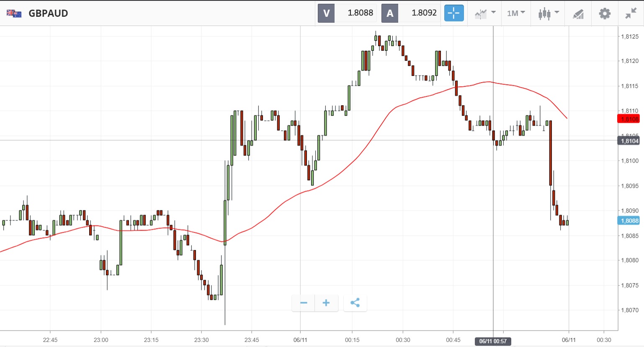Share the chart using the share icon
The width and height of the screenshot is (644, 347).
(x=355, y=303)
